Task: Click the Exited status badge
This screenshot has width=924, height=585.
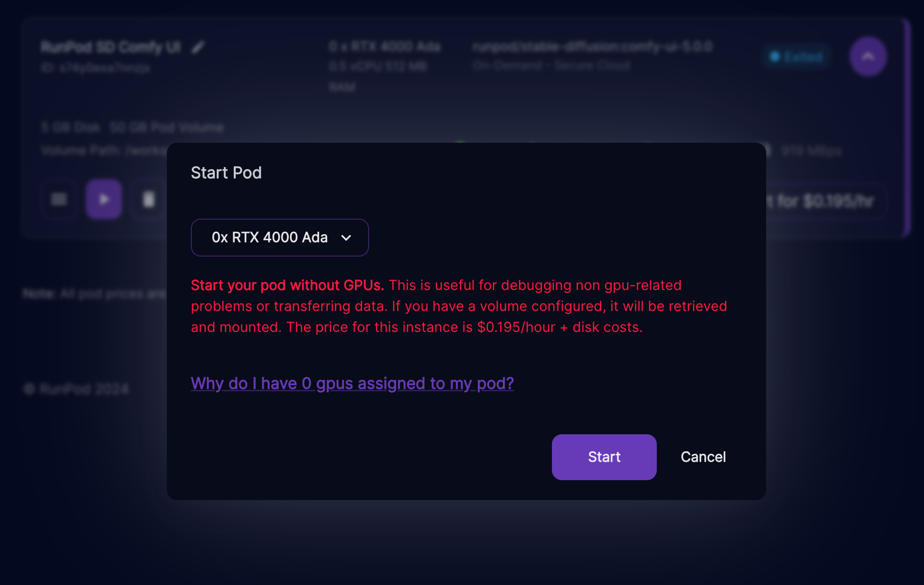Action: (x=797, y=56)
